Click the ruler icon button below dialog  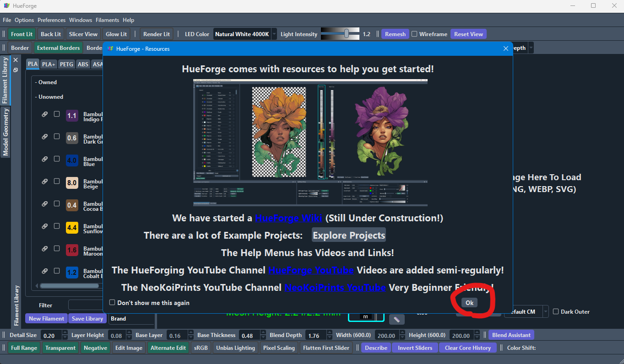[396, 319]
